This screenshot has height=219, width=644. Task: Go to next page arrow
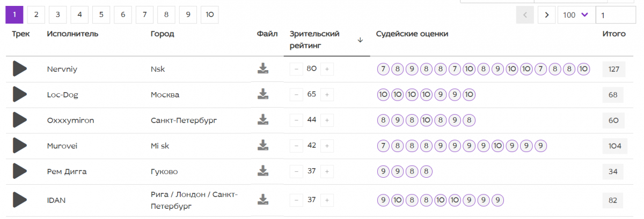click(546, 15)
